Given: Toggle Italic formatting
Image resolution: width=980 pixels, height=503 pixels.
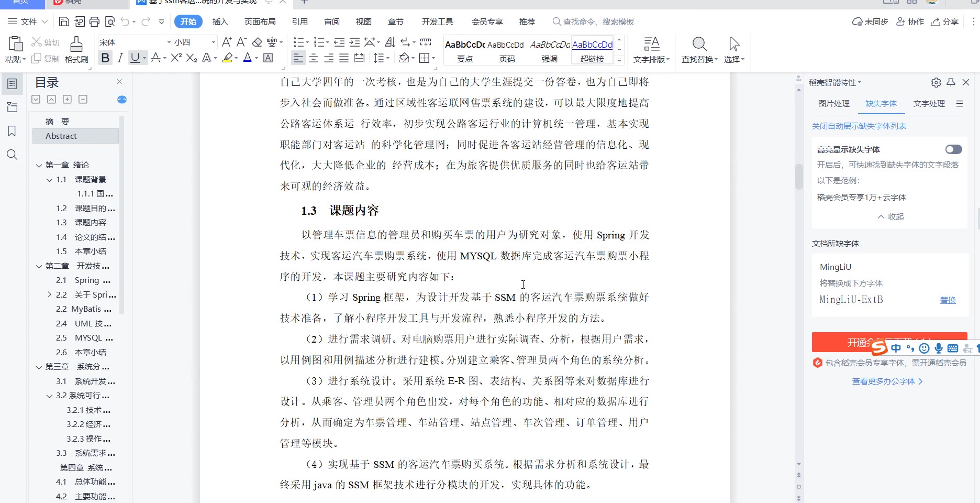Looking at the screenshot, I should point(120,58).
